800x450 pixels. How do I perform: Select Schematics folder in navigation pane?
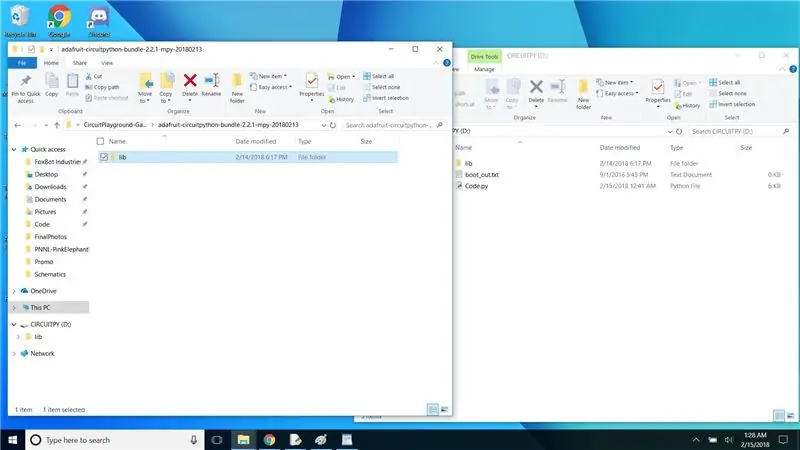49,274
